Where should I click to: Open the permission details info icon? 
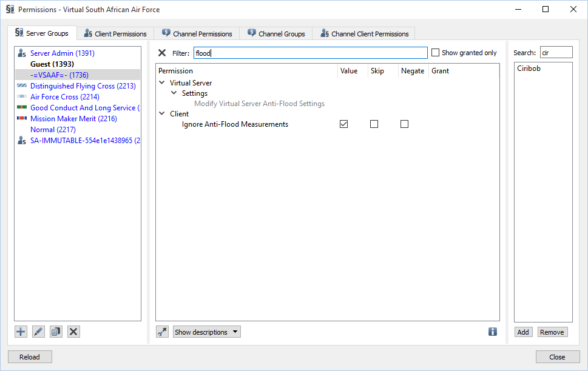tap(492, 332)
